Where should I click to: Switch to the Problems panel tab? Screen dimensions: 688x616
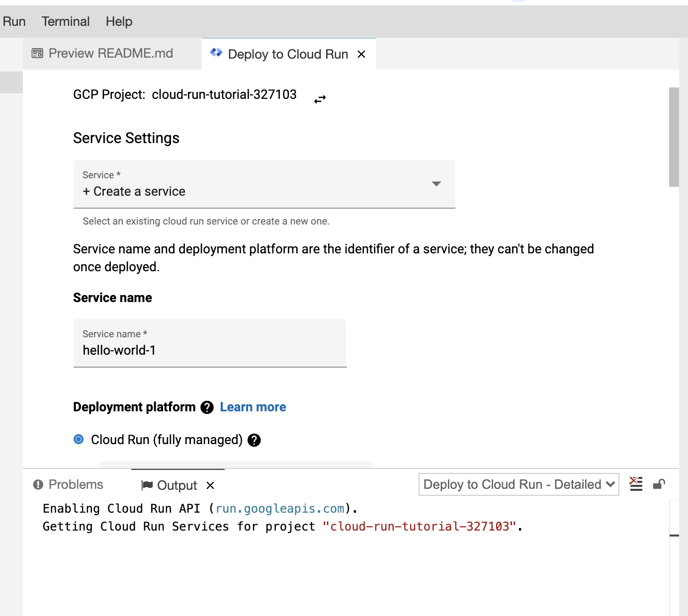[68, 484]
